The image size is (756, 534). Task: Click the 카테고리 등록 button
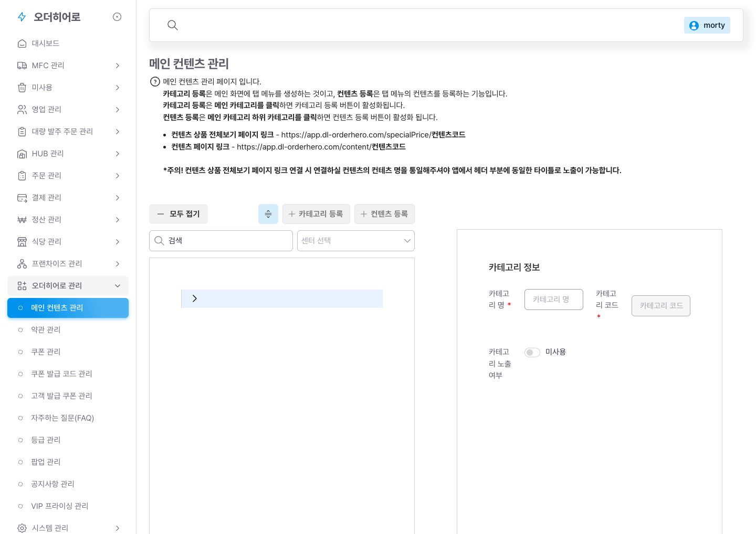tap(316, 214)
